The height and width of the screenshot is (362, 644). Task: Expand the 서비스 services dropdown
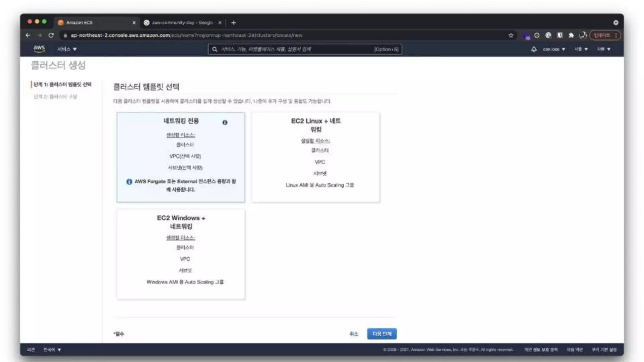pos(67,49)
